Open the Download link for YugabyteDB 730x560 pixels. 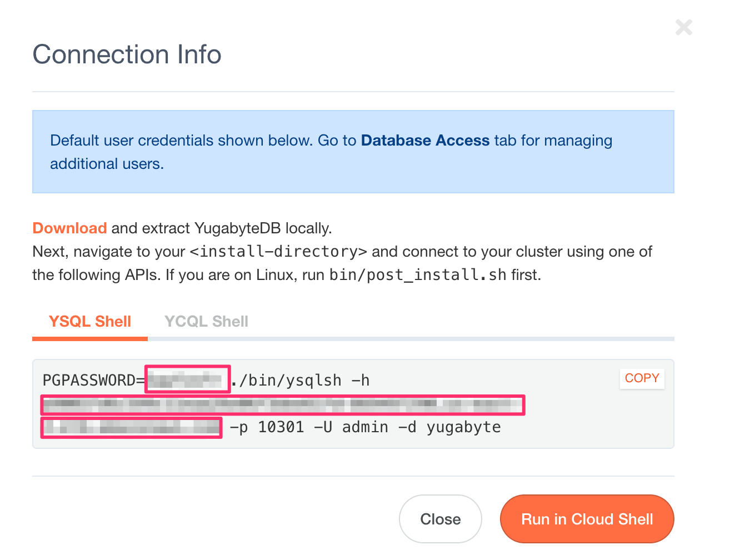[69, 228]
